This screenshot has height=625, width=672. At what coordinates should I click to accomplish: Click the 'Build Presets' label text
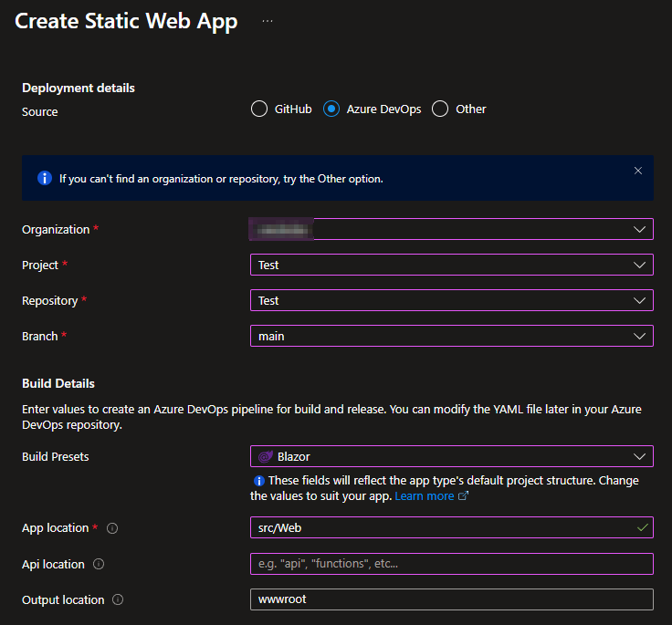(56, 456)
